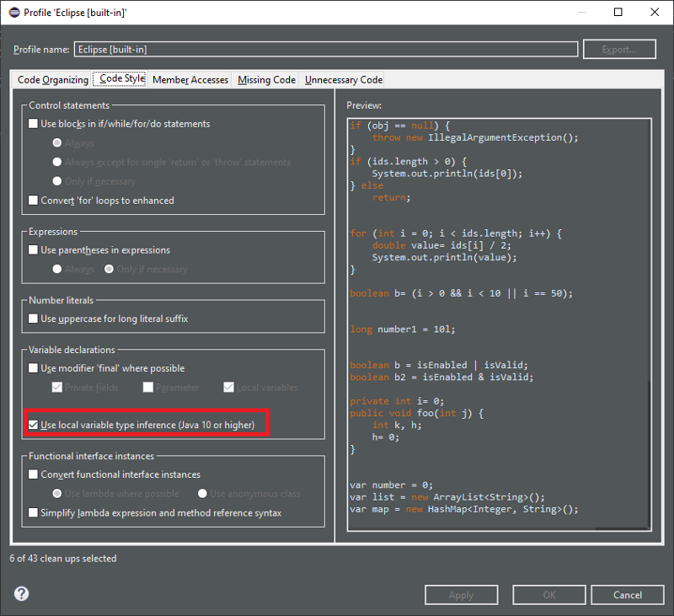Click the Apply button
The image size is (674, 616).
[461, 595]
